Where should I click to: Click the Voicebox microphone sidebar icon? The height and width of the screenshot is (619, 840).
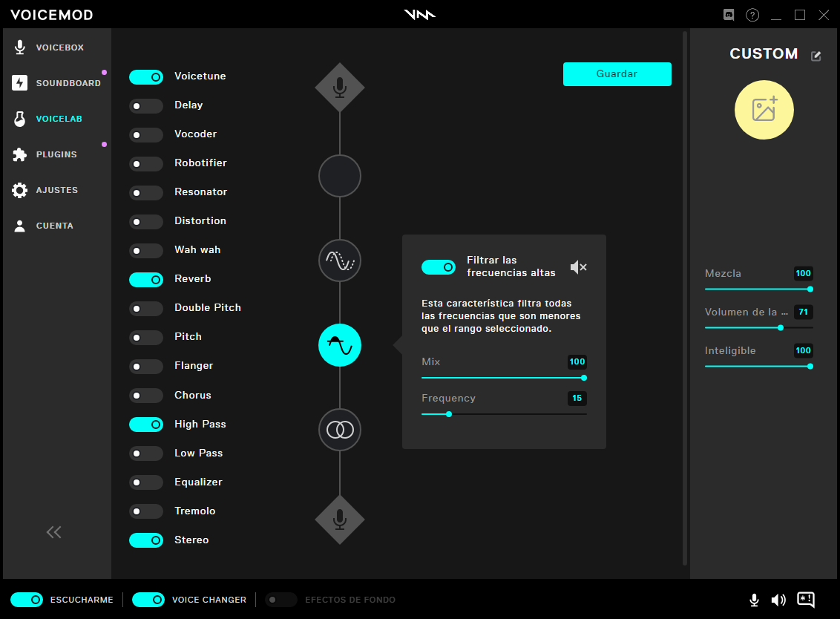coord(20,48)
